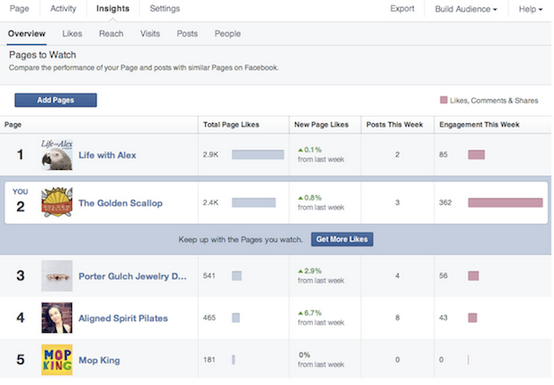Click the Aligned Spirit Pilates profile photo
The width and height of the screenshot is (554, 385).
click(x=57, y=318)
